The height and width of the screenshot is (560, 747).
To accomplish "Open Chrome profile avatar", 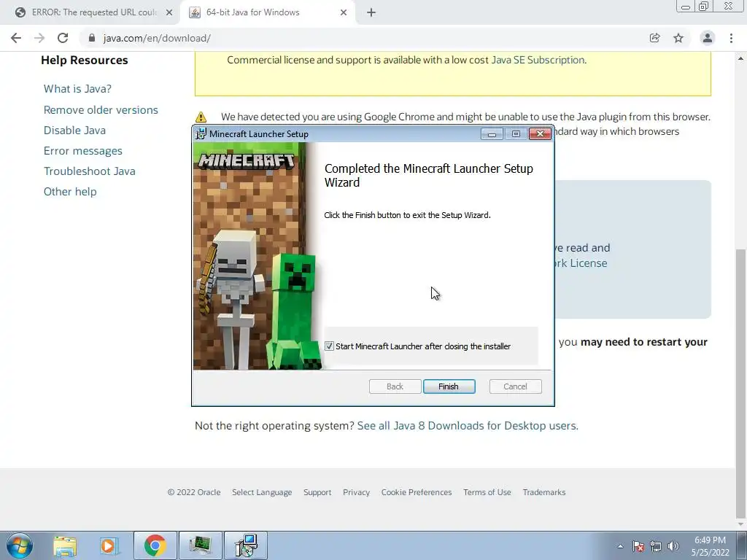I will click(x=708, y=38).
